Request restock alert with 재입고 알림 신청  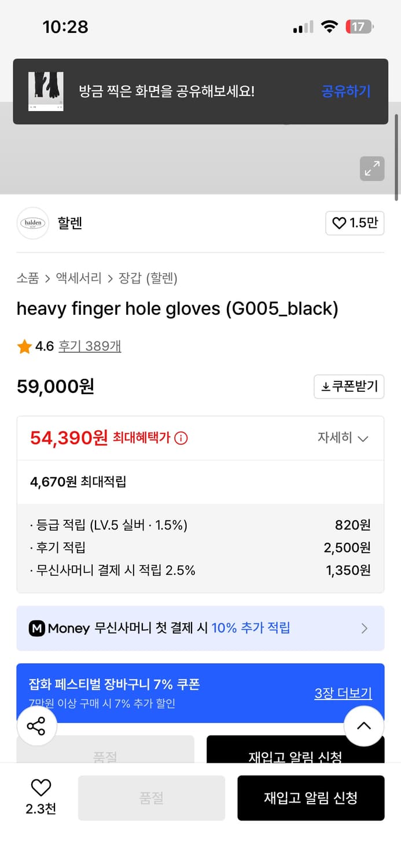(x=311, y=798)
